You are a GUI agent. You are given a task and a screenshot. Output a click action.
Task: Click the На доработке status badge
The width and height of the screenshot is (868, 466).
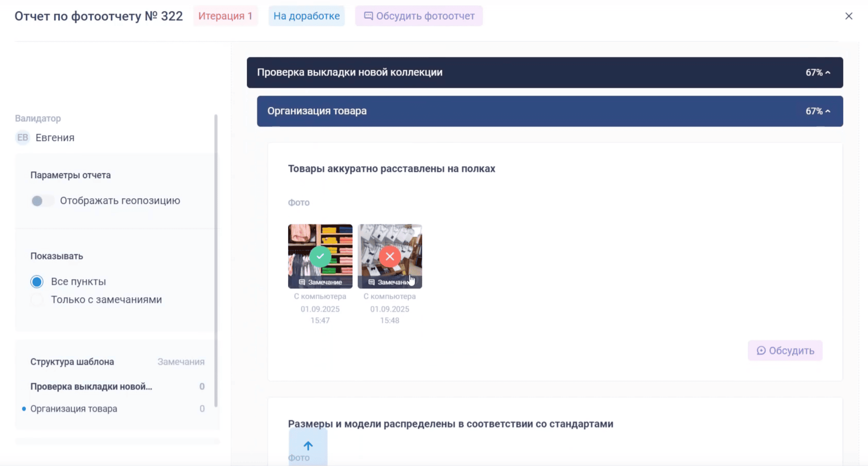pyautogui.click(x=306, y=16)
